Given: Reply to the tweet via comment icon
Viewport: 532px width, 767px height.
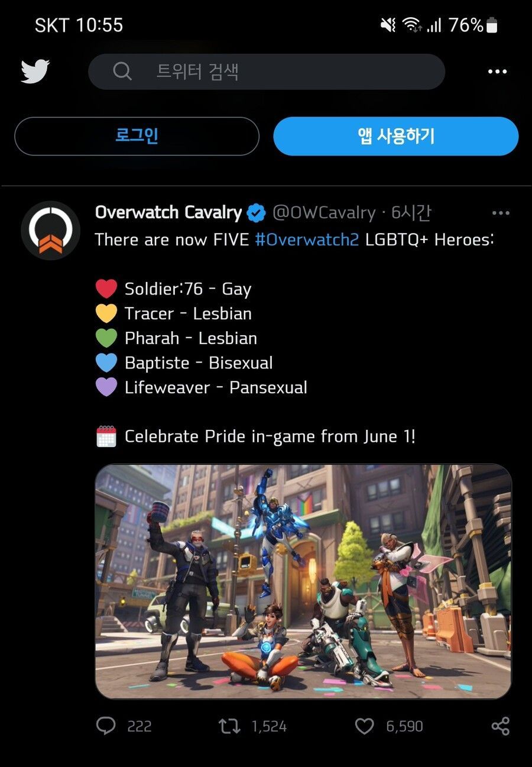Looking at the screenshot, I should [x=106, y=726].
